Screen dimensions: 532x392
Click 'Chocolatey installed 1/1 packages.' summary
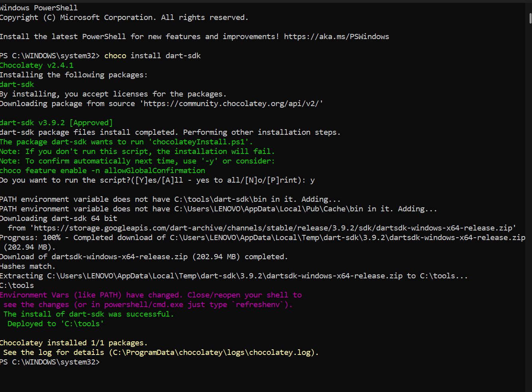tap(73, 343)
